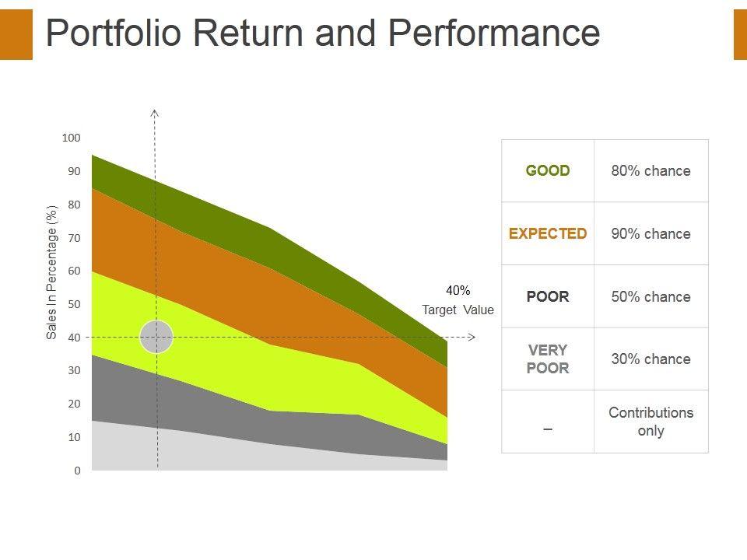Image resolution: width=747 pixels, height=560 pixels.
Task: Click the orange block left of the title
Action: [x=16, y=34]
